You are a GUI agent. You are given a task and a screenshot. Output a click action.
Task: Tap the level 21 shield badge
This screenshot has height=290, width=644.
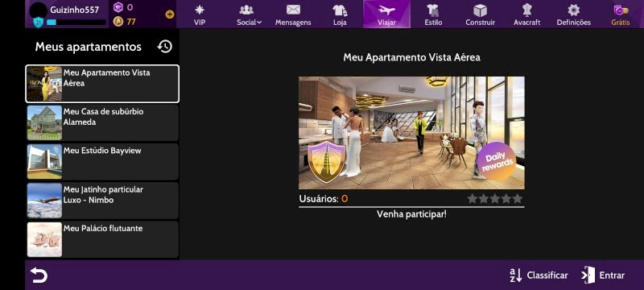point(38,23)
